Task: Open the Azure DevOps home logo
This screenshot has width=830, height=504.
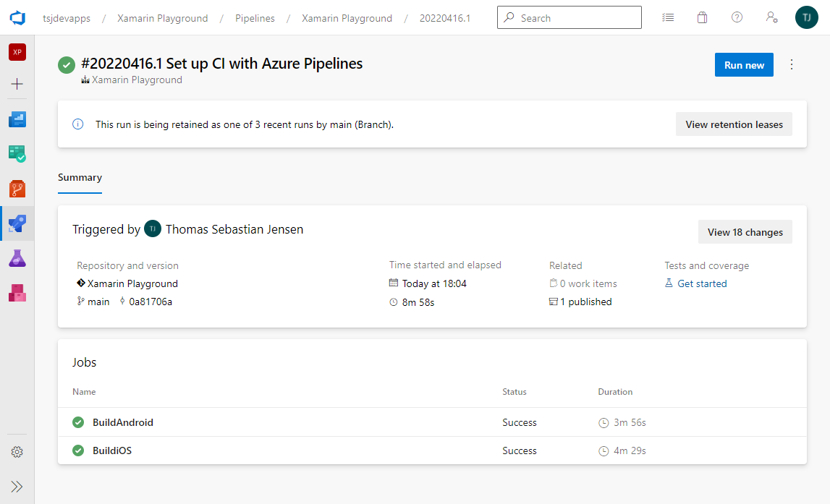Action: 17,18
